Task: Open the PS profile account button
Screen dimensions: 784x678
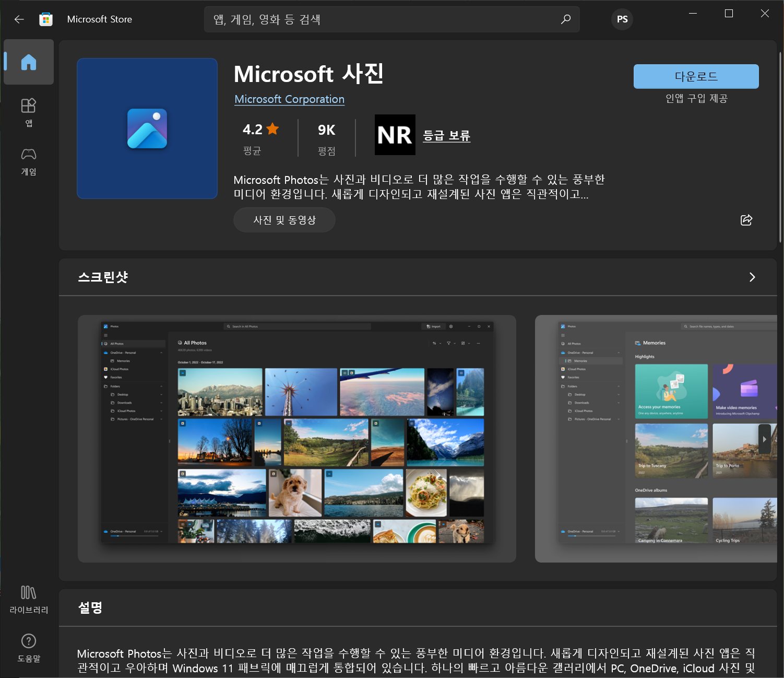Action: 622,19
